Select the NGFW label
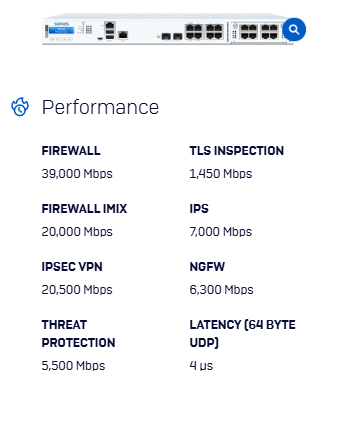 [x=207, y=267]
